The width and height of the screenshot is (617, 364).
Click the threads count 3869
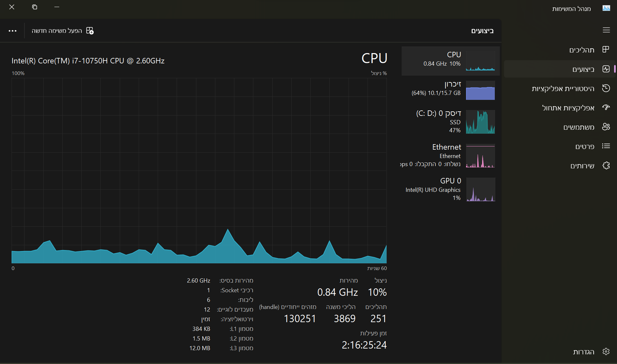tap(344, 319)
